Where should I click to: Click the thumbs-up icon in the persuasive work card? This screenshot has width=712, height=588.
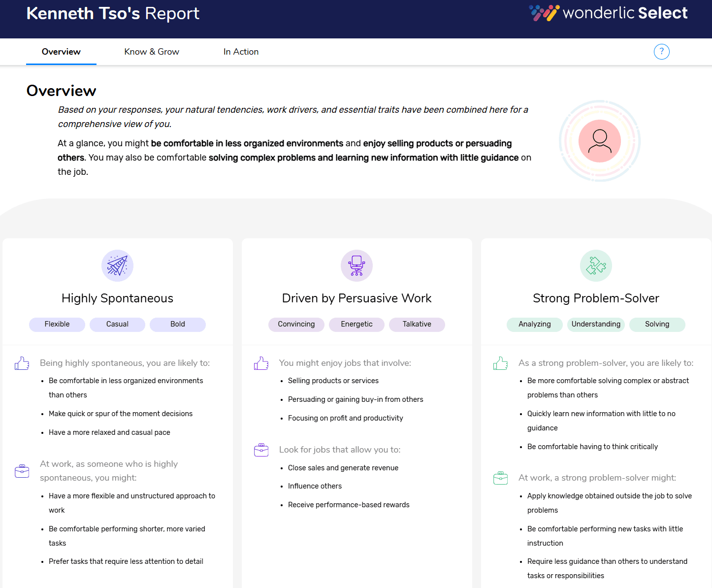tap(261, 363)
